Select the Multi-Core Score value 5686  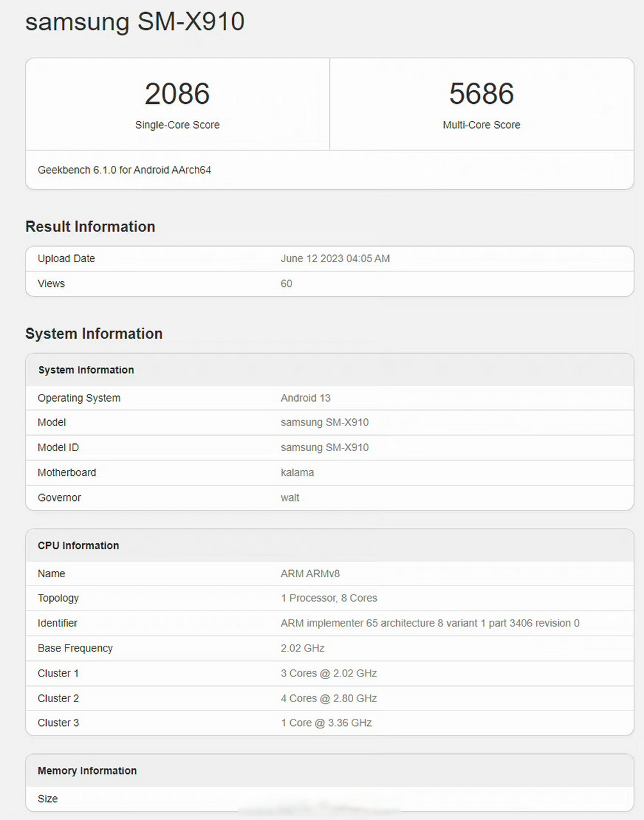click(482, 94)
